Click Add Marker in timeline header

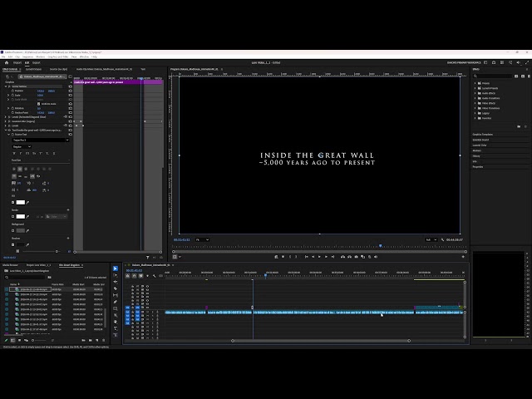(x=147, y=276)
